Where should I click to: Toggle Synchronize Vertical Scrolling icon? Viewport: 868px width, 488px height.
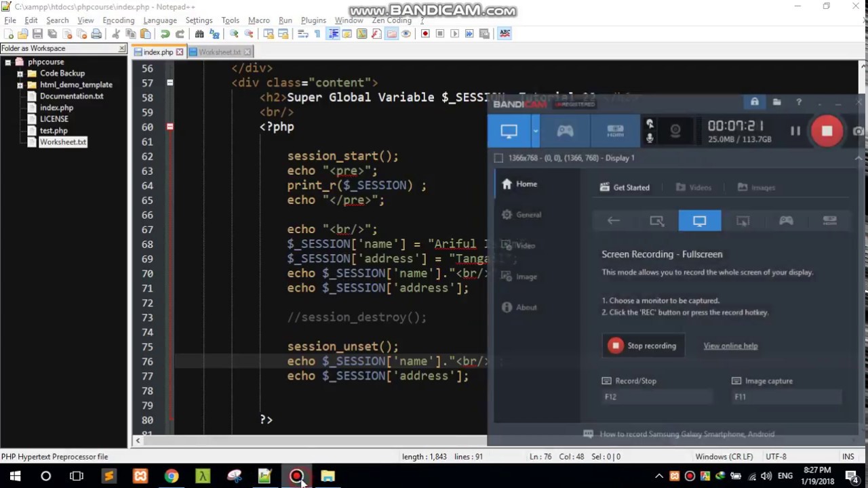point(269,34)
